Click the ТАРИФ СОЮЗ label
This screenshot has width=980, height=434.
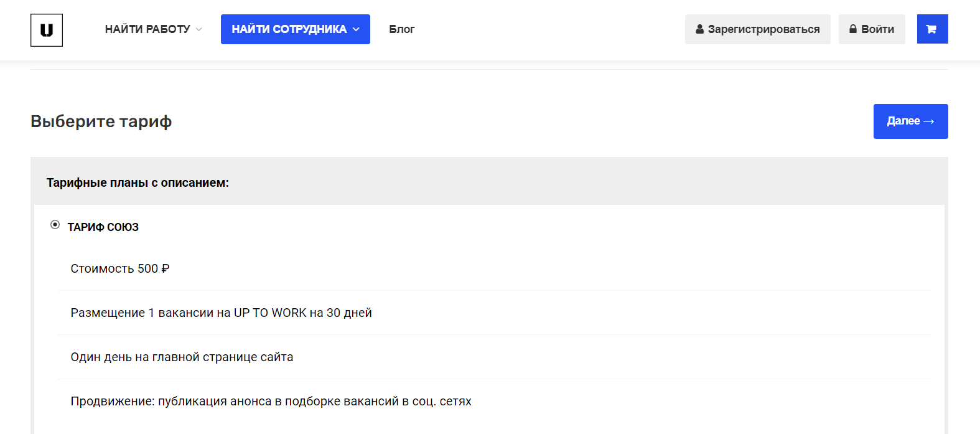(103, 227)
